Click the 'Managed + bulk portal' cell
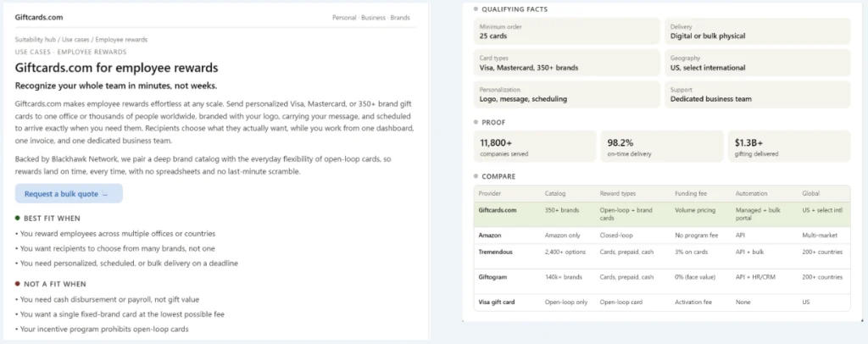This screenshot has height=344, width=868. (x=759, y=214)
